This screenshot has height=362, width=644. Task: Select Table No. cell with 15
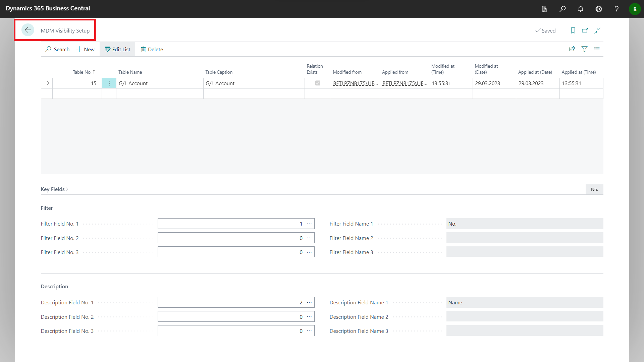pyautogui.click(x=77, y=83)
